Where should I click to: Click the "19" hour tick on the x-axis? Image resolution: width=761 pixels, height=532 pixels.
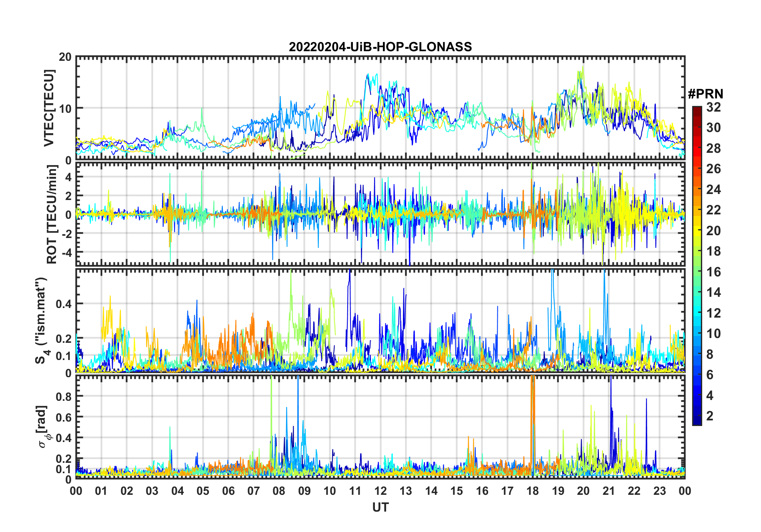pos(558,491)
